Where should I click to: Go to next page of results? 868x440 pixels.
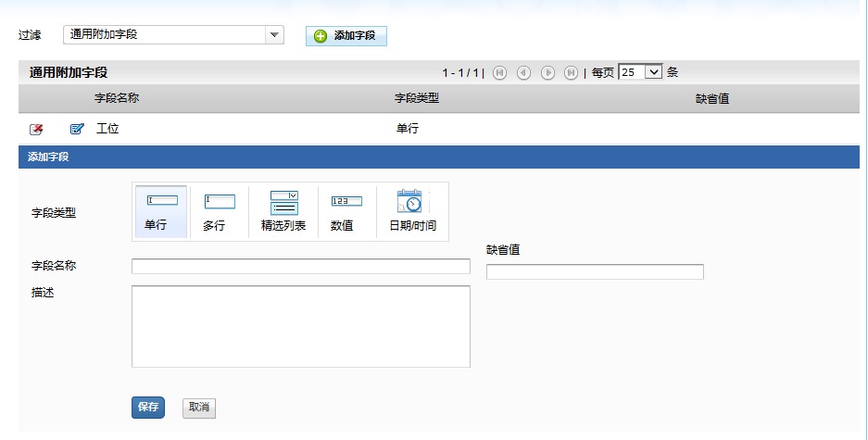pyautogui.click(x=547, y=72)
